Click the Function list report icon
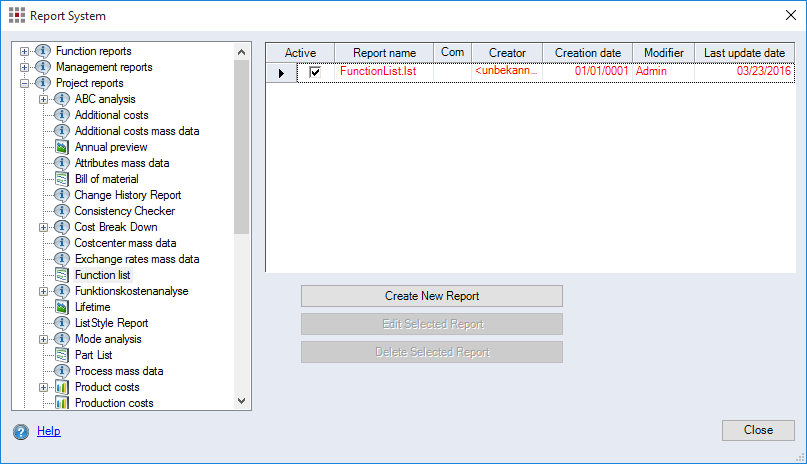The image size is (807, 464). [62, 275]
